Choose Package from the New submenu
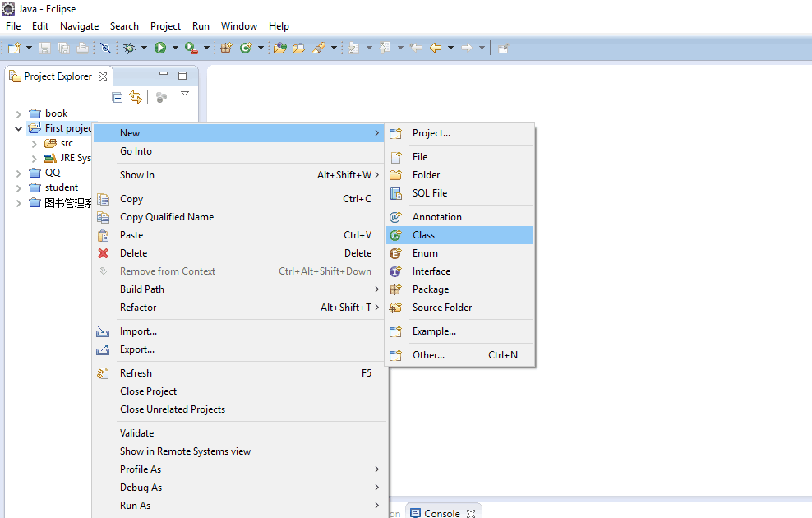Viewport: 812px width, 518px height. 459,289
